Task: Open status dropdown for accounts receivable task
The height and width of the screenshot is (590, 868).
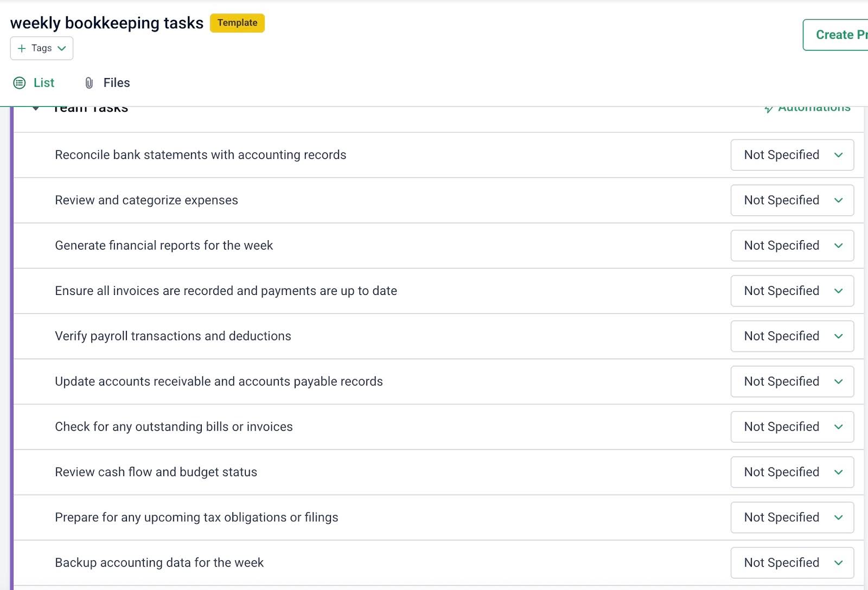Action: coord(792,381)
